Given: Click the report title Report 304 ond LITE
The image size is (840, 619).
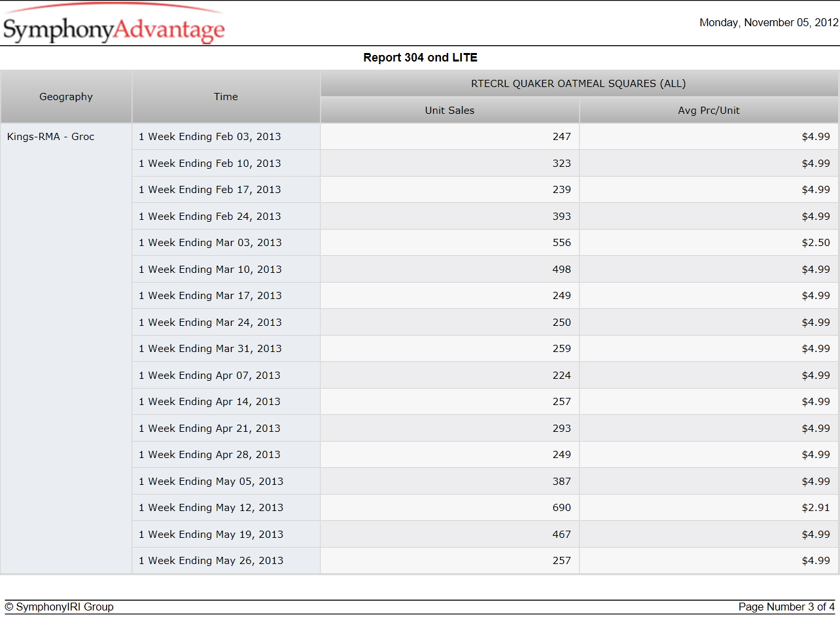Looking at the screenshot, I should tap(420, 58).
